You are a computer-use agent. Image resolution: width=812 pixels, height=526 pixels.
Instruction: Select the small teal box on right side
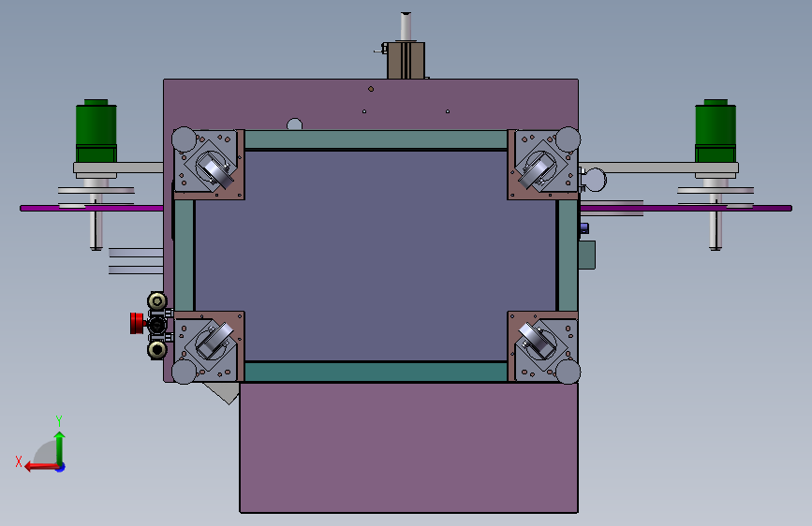(586, 255)
